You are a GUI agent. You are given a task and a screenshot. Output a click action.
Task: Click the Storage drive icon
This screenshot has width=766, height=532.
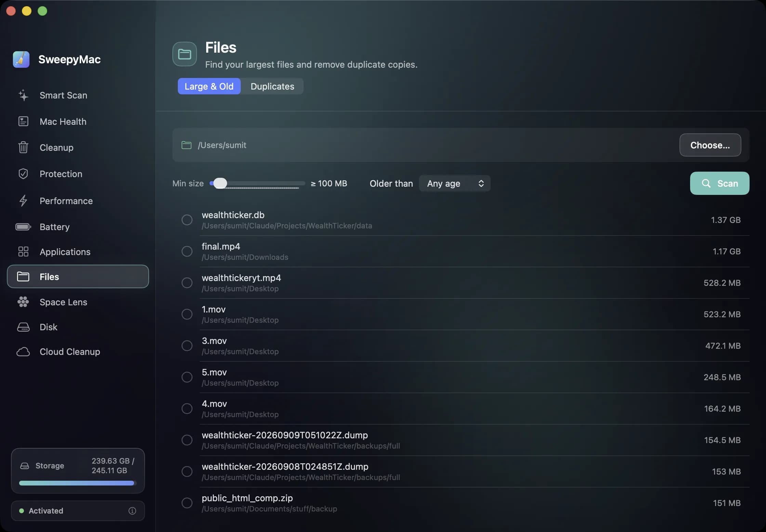tap(25, 466)
